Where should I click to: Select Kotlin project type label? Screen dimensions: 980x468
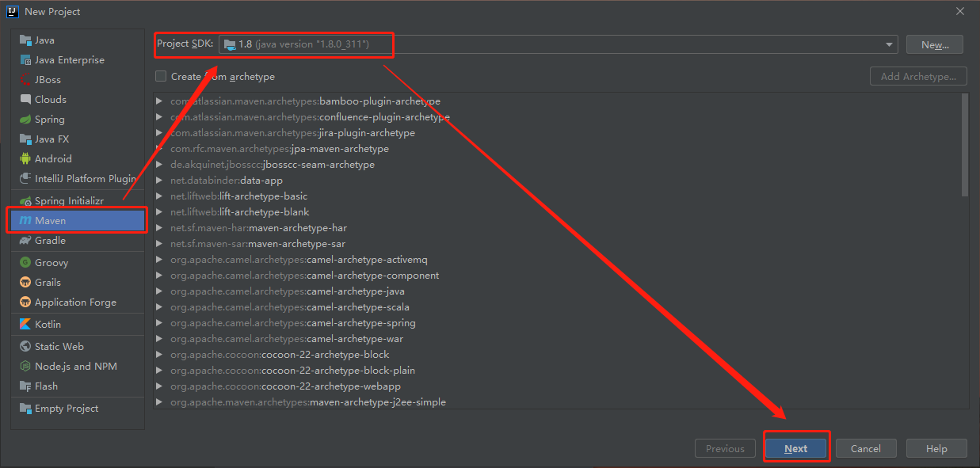pos(48,324)
